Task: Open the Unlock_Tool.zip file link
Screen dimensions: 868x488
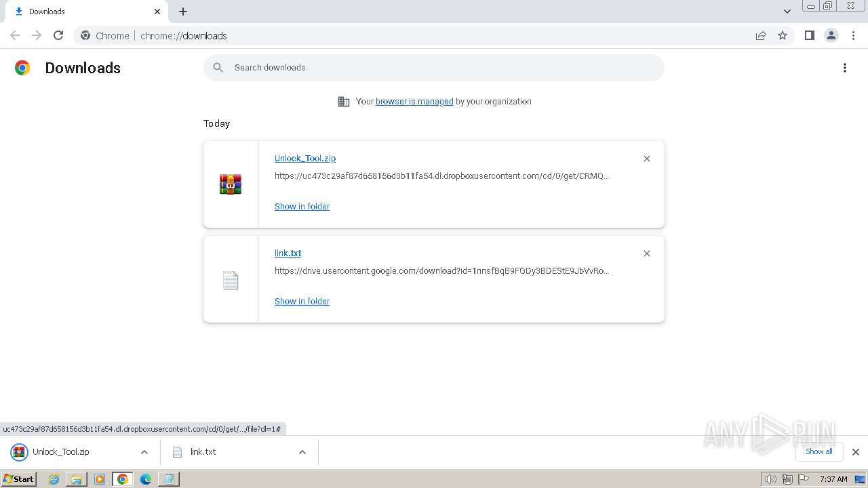Action: pos(305,158)
